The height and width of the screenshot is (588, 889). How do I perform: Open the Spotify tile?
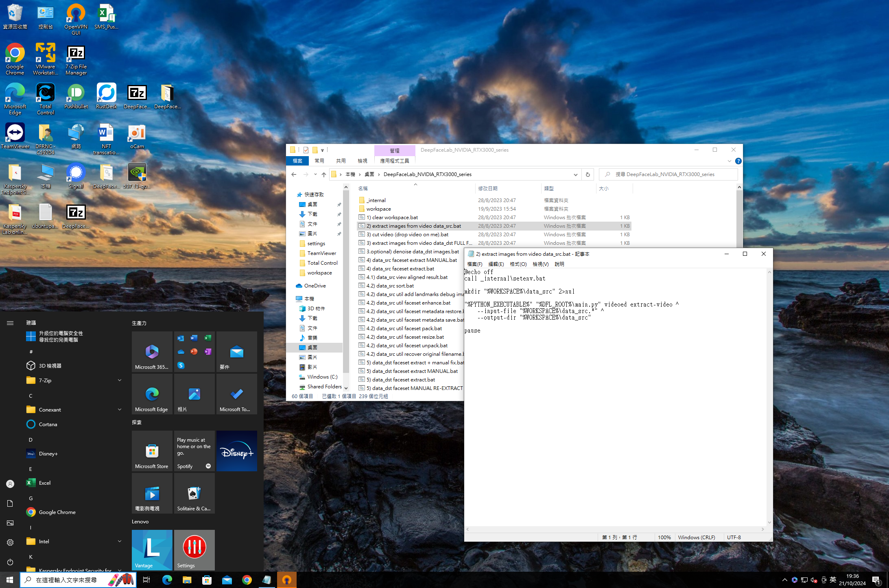pyautogui.click(x=194, y=451)
